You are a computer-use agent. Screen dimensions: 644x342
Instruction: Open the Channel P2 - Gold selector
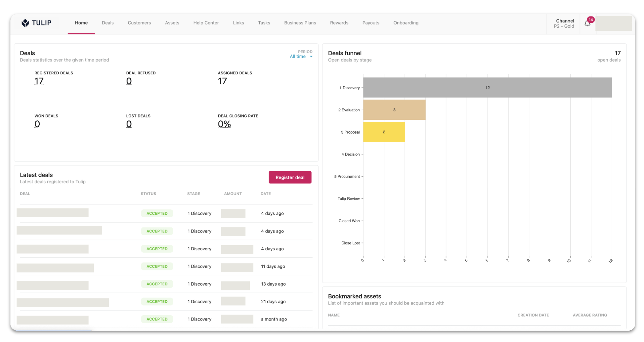tap(564, 23)
